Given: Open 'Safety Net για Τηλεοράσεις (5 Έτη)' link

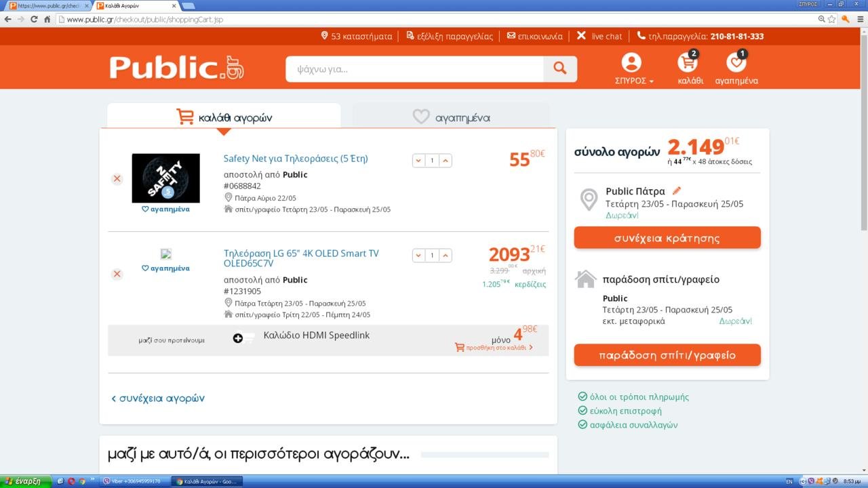Looking at the screenshot, I should pyautogui.click(x=296, y=159).
